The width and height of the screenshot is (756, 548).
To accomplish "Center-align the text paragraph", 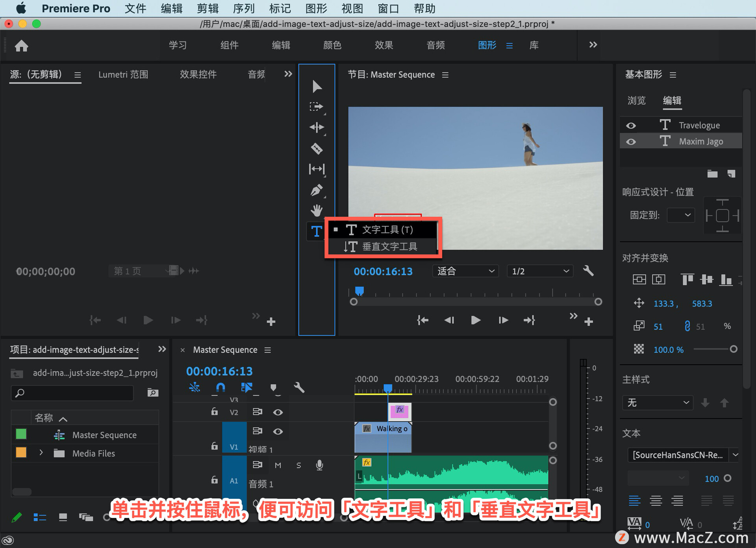I will click(x=656, y=500).
